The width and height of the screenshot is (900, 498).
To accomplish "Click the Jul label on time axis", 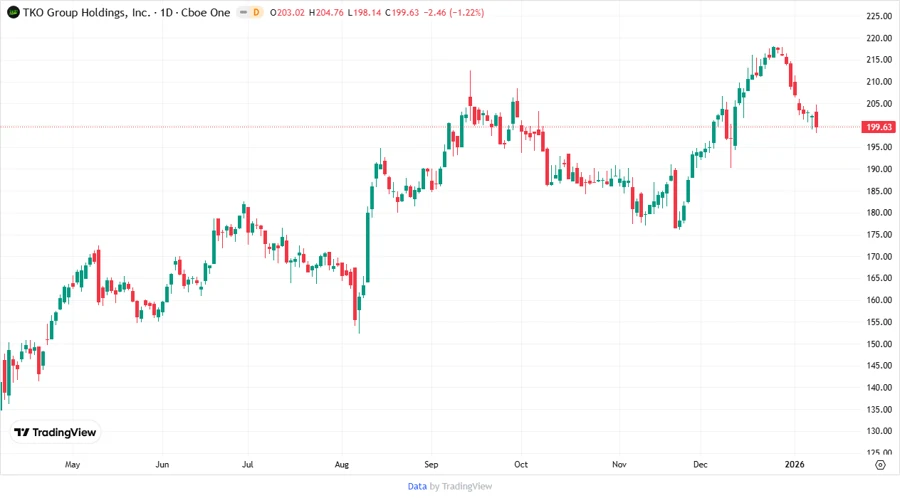I will coord(247,464).
